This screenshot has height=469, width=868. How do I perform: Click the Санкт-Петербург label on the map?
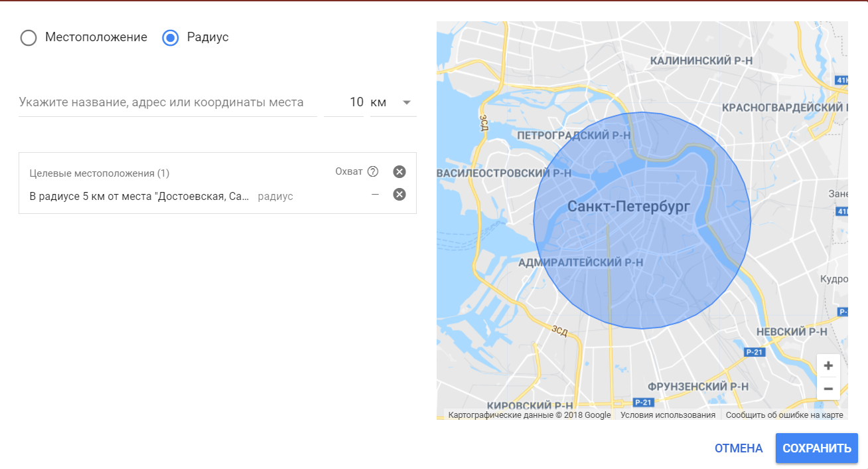click(x=629, y=207)
